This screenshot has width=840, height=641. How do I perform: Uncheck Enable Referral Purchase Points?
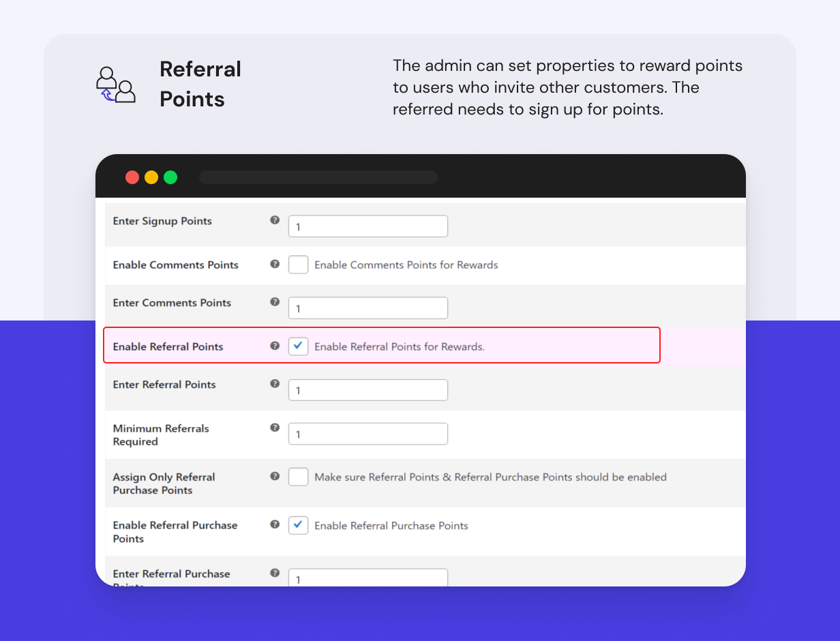pyautogui.click(x=298, y=525)
